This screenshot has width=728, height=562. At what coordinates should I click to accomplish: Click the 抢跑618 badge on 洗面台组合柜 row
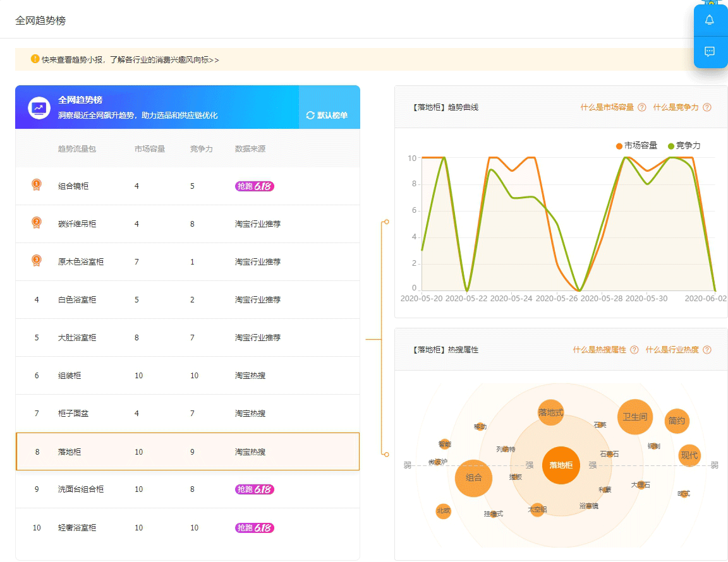pyautogui.click(x=255, y=489)
